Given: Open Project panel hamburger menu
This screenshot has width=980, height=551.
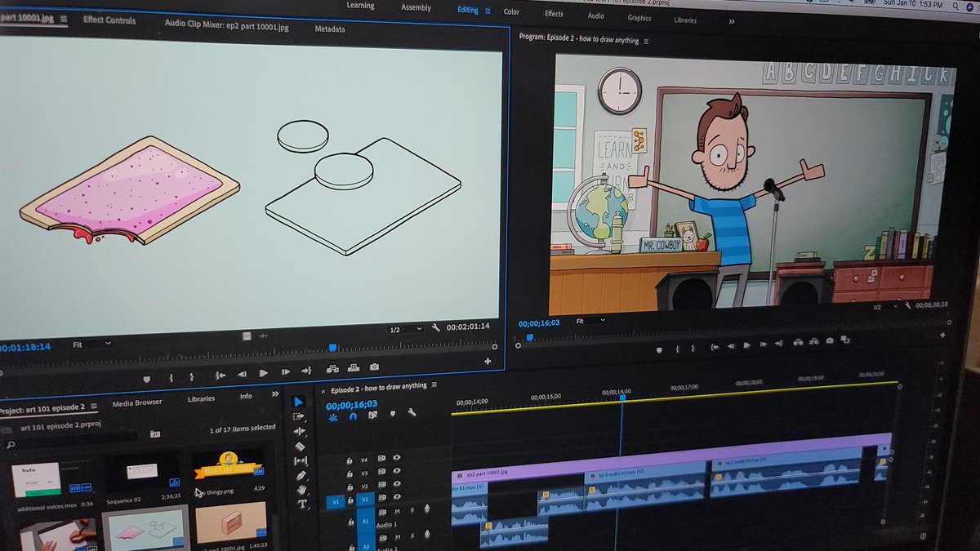Looking at the screenshot, I should pos(94,406).
